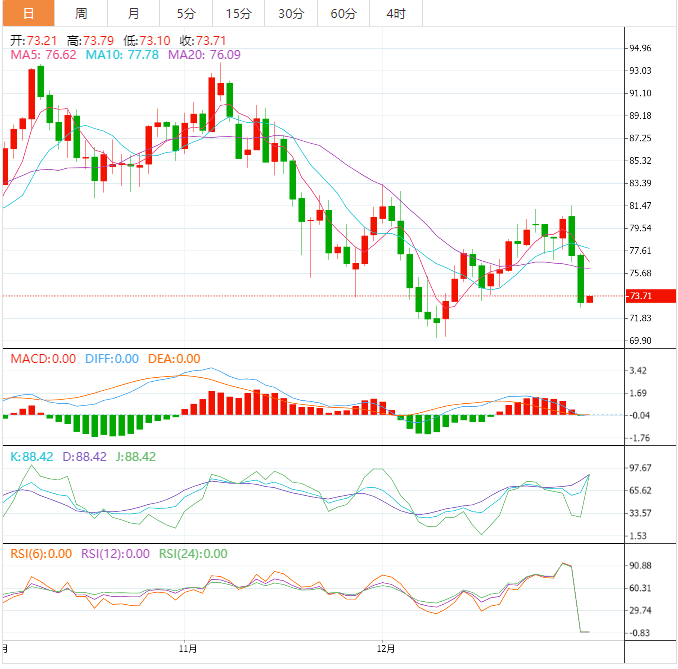Image resolution: width=678 pixels, height=669 pixels.
Task: Choose the 30分 interval tab
Action: [291, 13]
